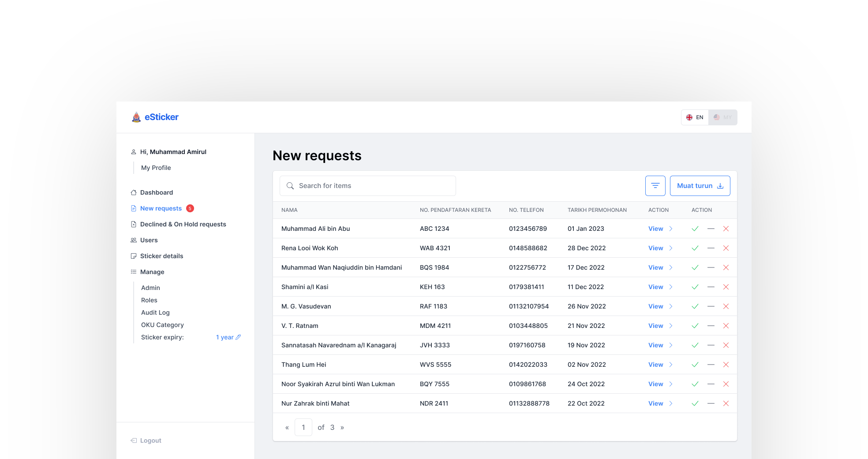Open My Profile
The image size is (868, 459).
pyautogui.click(x=156, y=168)
